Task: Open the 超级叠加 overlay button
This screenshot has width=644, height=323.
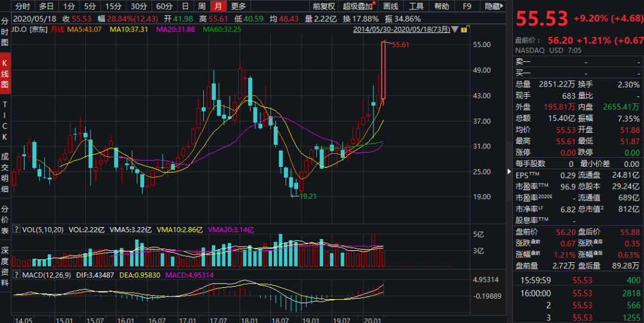Action: 358,7
